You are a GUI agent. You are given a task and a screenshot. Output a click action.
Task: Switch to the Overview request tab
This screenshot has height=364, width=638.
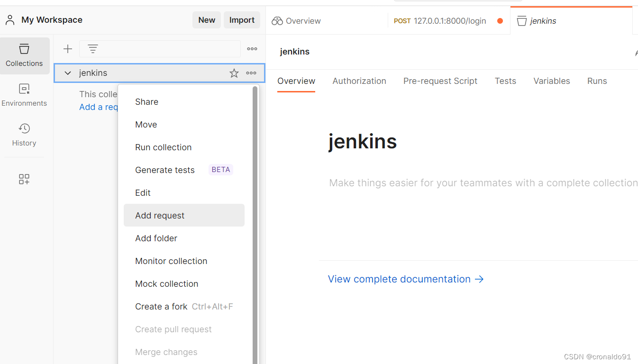click(327, 21)
